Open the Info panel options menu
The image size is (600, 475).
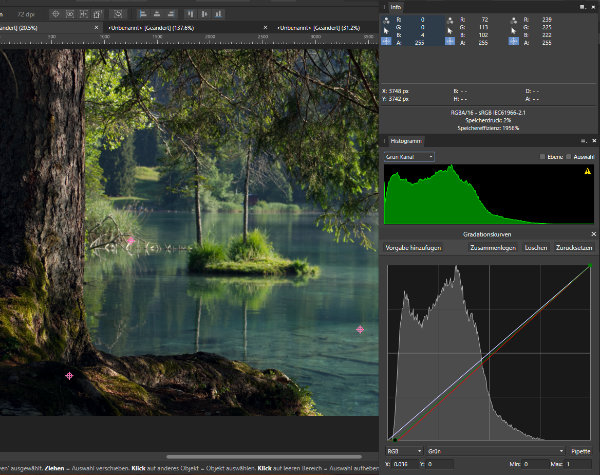(582, 7)
